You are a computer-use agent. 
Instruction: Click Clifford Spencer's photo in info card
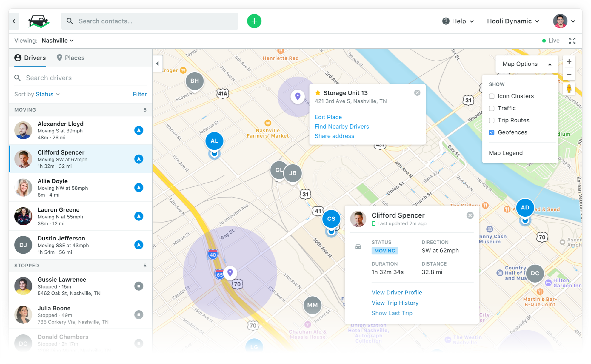[358, 219]
